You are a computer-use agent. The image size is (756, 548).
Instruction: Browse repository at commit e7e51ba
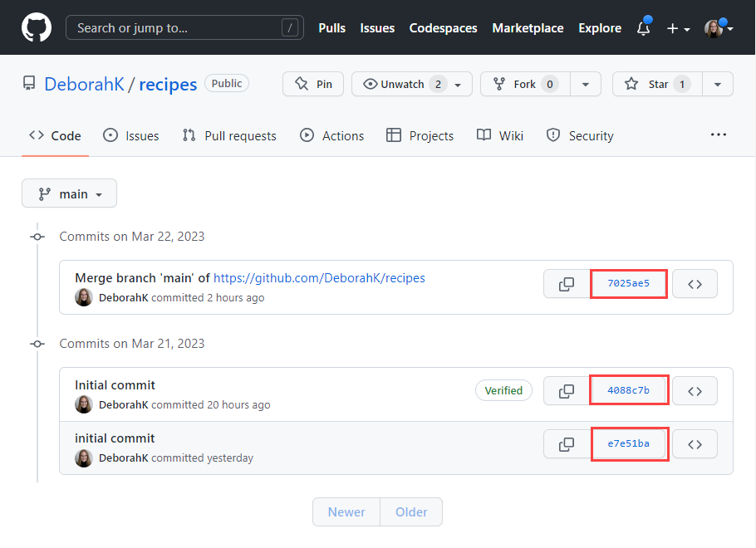tap(695, 444)
